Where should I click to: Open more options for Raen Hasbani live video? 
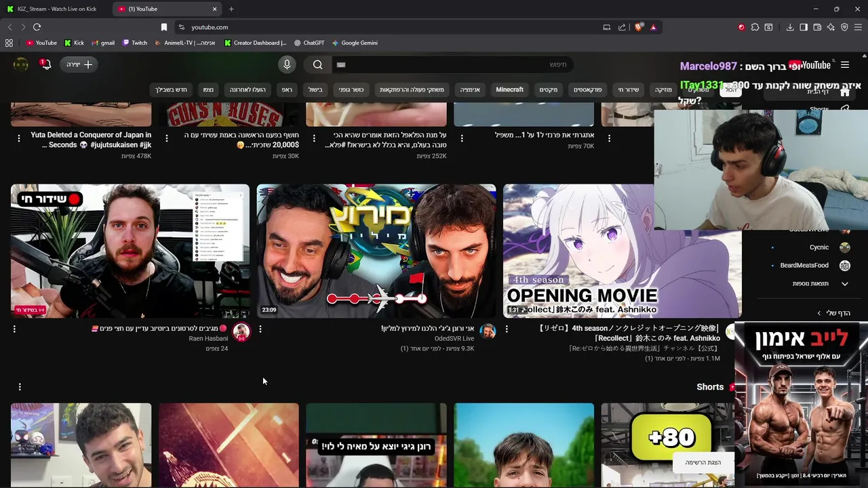click(x=14, y=329)
